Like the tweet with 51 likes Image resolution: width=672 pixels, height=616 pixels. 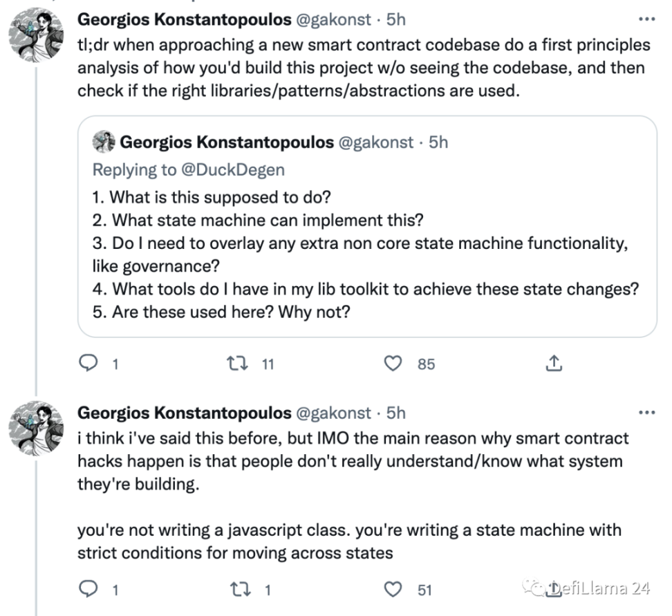click(x=394, y=589)
